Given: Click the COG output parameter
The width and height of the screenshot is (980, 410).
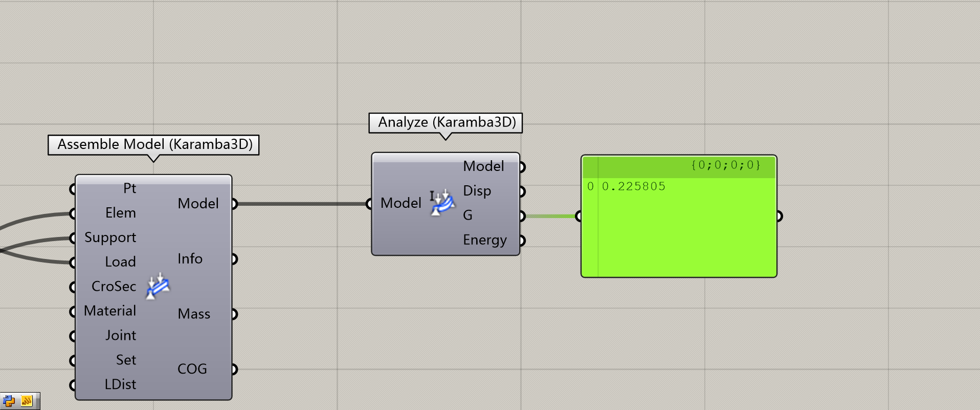Looking at the screenshot, I should click(192, 369).
